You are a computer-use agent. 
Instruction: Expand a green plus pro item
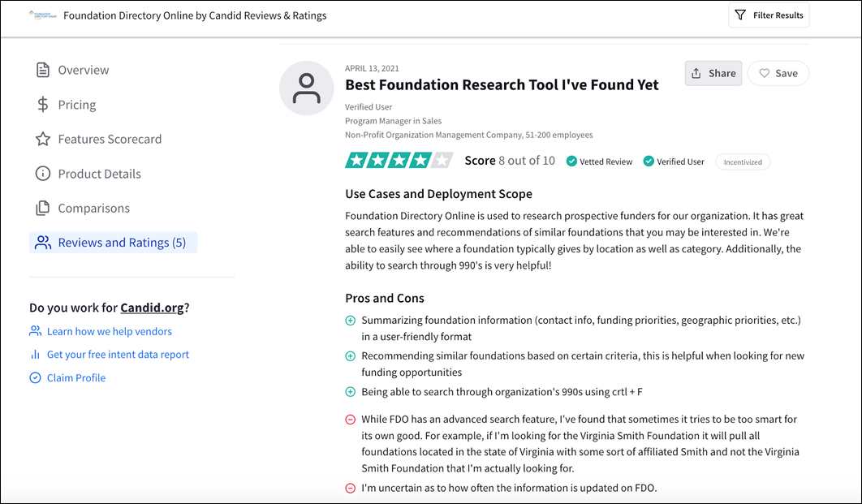[x=350, y=320]
